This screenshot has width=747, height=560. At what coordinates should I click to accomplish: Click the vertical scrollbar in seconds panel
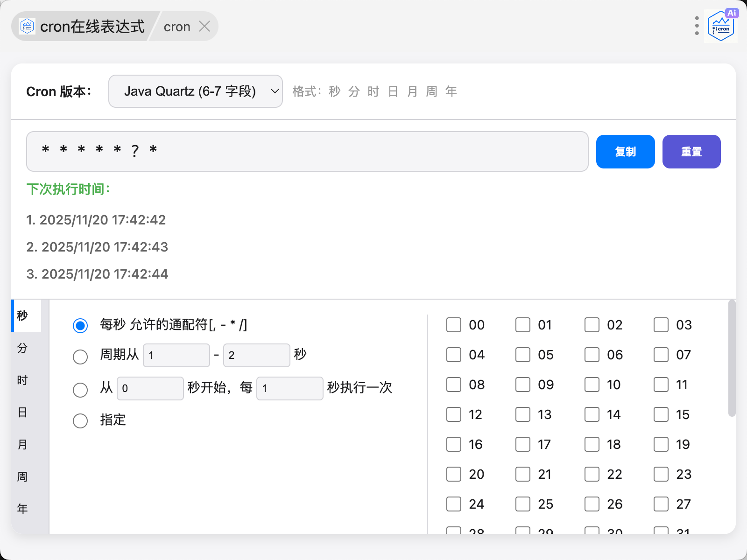tap(732, 358)
